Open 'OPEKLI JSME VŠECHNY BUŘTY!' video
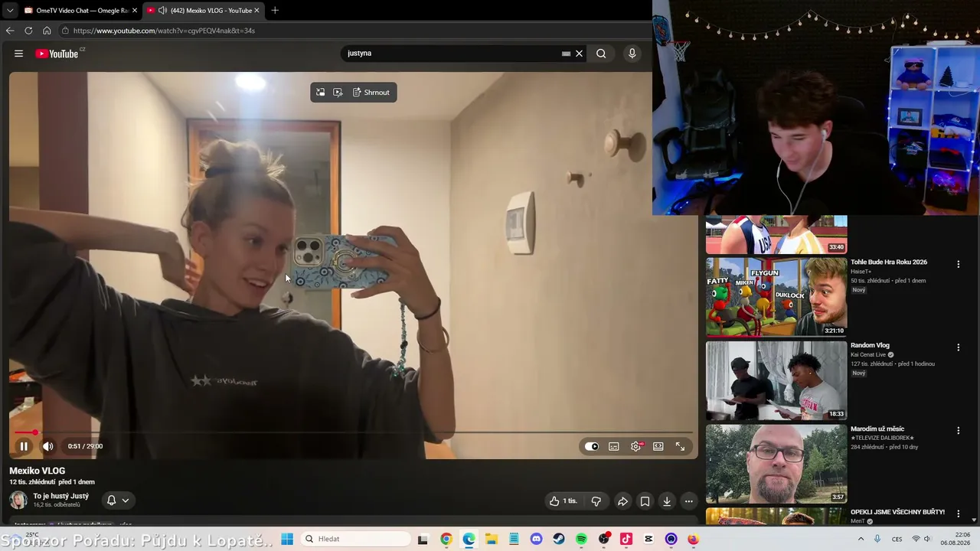This screenshot has width=980, height=551. coord(897,512)
